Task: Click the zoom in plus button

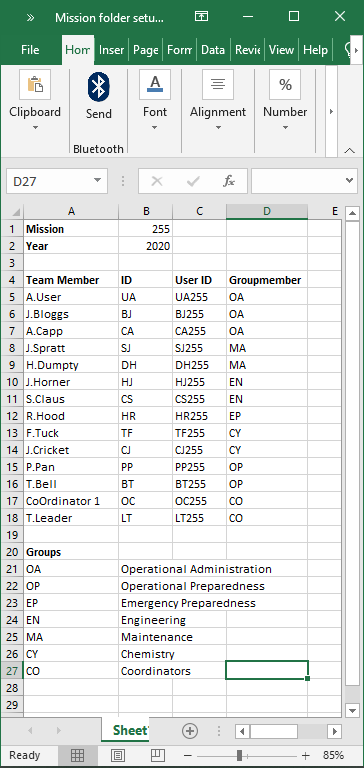Action: 306,755
